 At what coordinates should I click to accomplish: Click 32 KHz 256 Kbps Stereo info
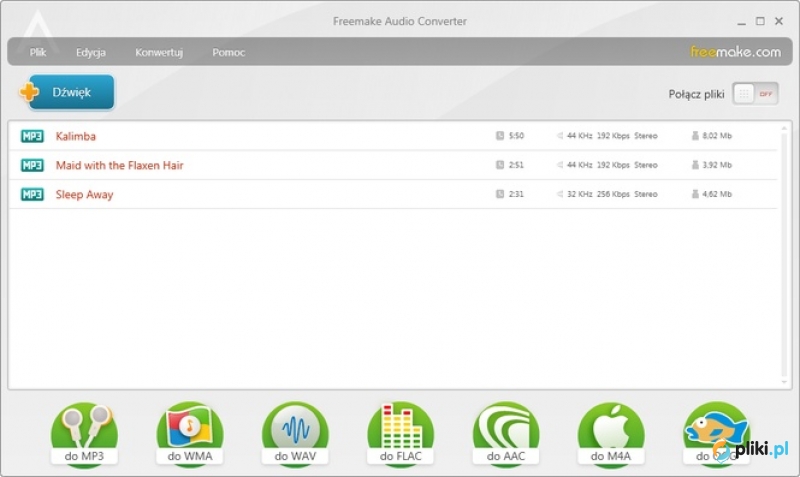point(612,194)
